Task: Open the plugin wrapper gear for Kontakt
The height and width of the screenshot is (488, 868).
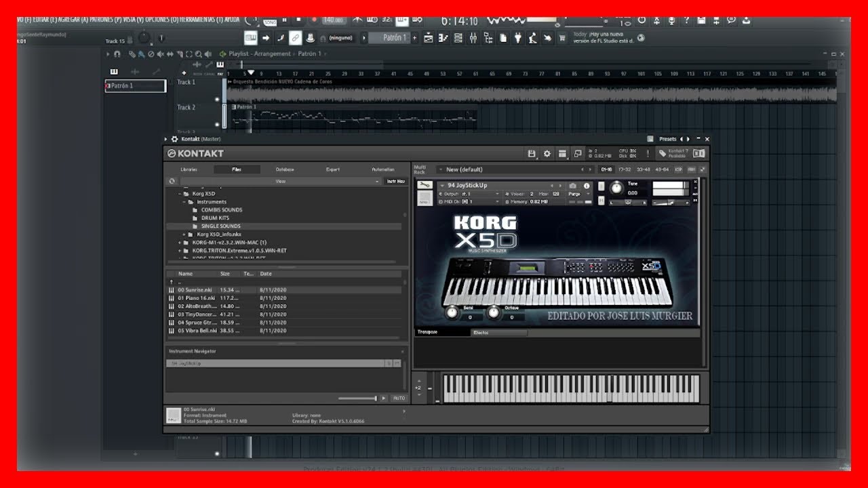Action: click(174, 139)
